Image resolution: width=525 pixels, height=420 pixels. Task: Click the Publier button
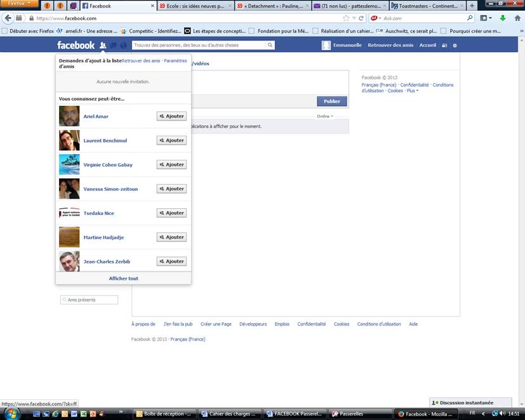click(x=332, y=101)
